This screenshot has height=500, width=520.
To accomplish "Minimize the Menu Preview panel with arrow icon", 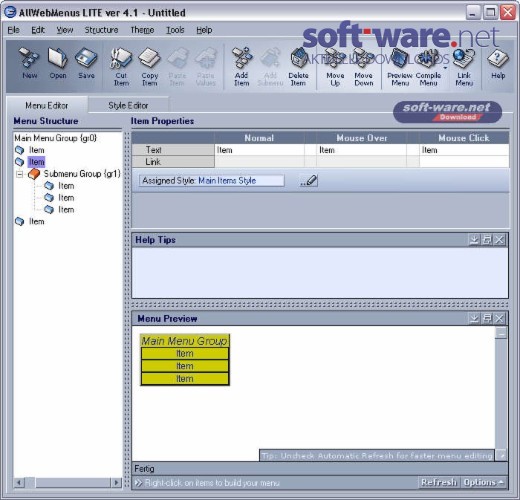I will (x=474, y=318).
